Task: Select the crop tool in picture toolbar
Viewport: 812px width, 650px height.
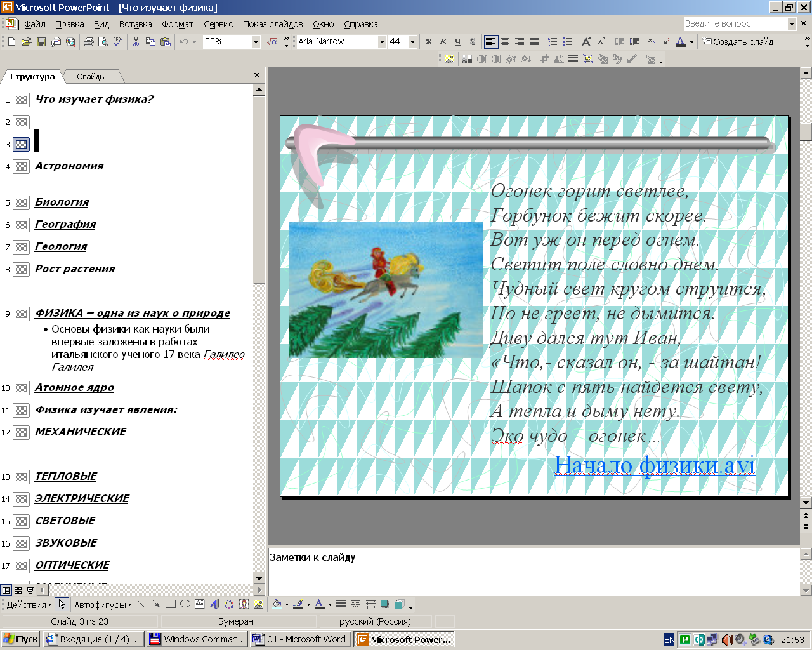Action: pos(544,59)
